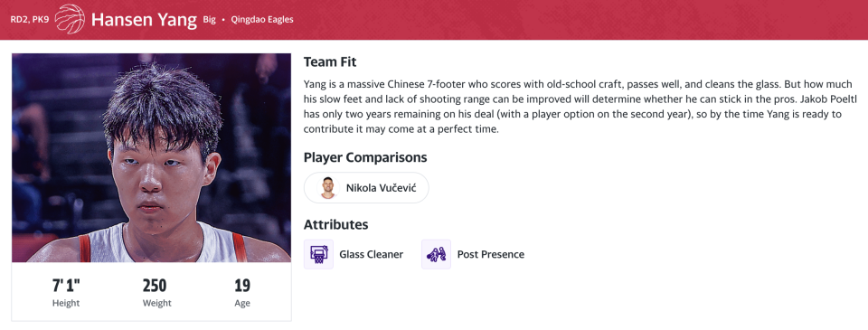Screen dimensions: 868x330
Task: Click the age 19 stat
Action: (242, 286)
